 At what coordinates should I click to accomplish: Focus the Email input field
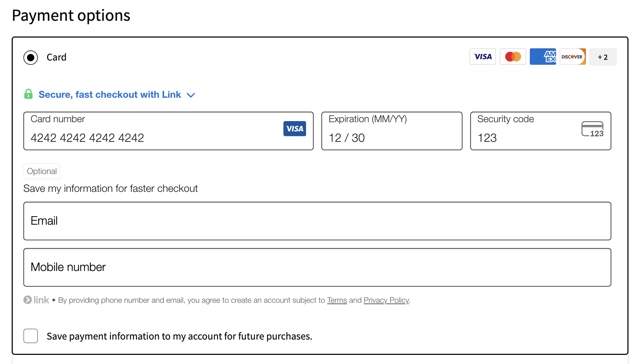(x=317, y=221)
